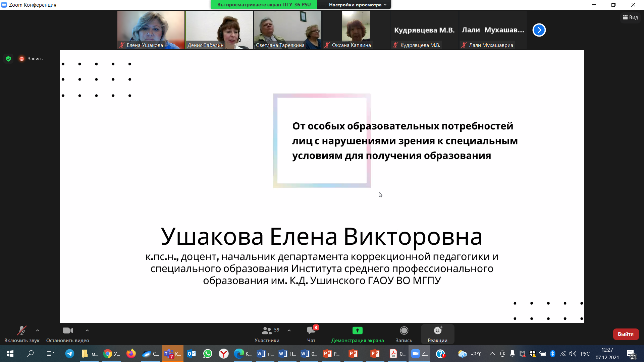Open Telegram from the taskbar

click(x=70, y=354)
